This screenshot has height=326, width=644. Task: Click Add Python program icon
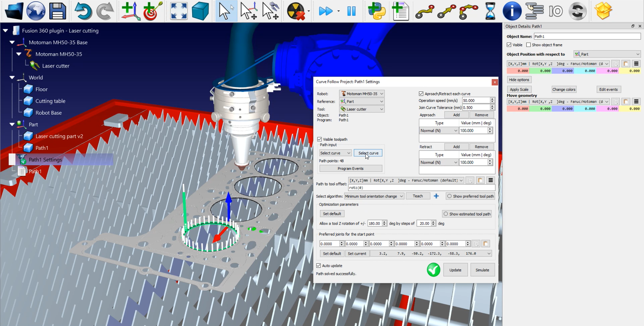(376, 11)
